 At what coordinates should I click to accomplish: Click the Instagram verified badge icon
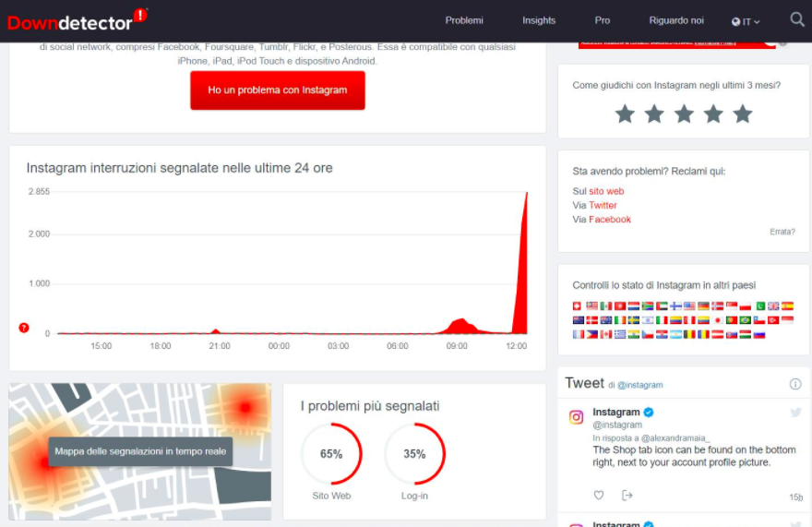[649, 413]
